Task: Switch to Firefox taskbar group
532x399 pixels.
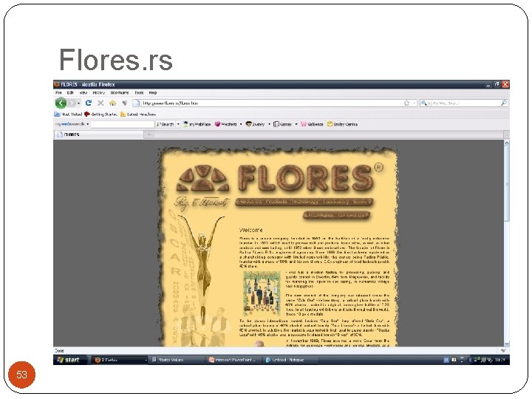Action: tap(120, 360)
